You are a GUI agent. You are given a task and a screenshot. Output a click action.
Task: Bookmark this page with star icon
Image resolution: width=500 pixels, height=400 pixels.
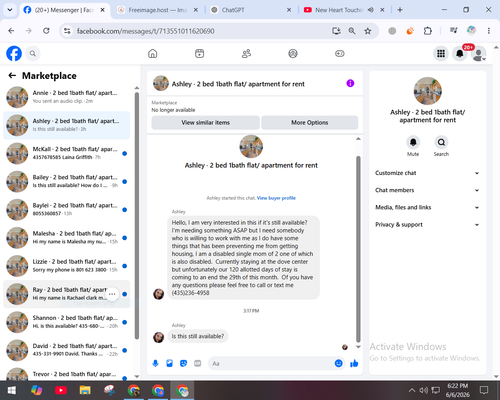tap(368, 31)
